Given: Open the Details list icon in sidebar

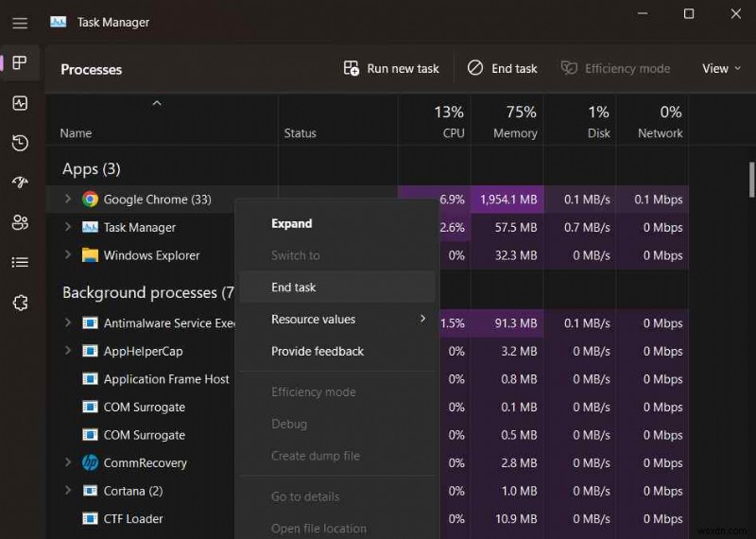Looking at the screenshot, I should tap(20, 262).
